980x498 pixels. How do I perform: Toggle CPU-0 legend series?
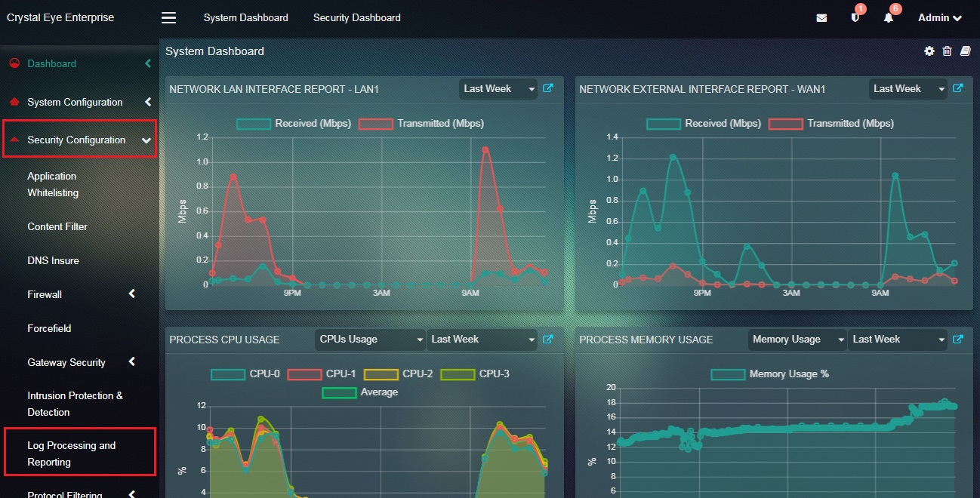pyautogui.click(x=245, y=374)
